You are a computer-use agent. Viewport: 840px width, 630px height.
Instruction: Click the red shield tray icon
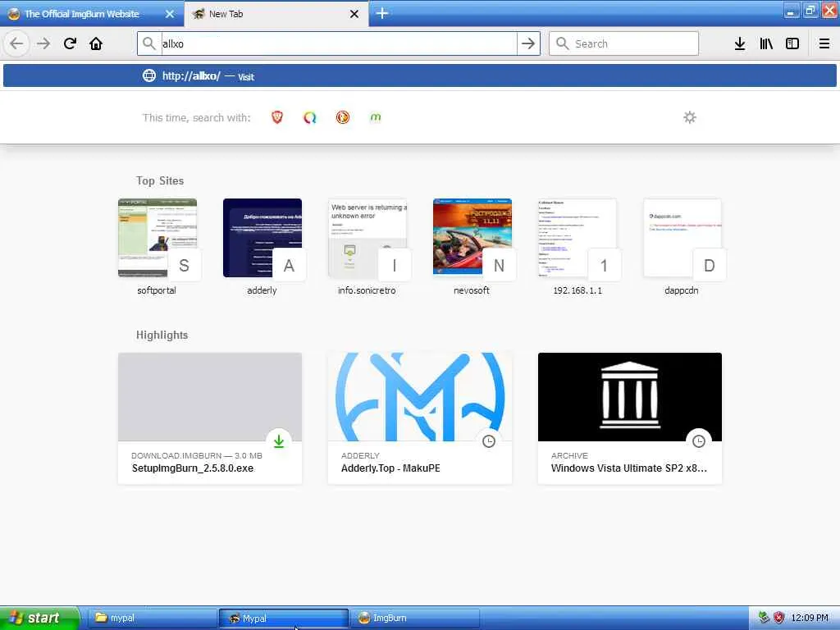click(778, 618)
